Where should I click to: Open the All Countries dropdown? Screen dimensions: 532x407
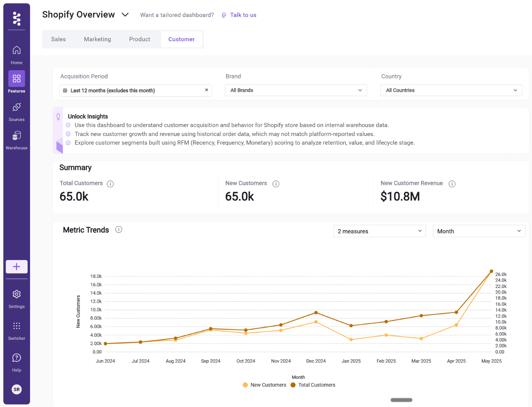point(451,90)
